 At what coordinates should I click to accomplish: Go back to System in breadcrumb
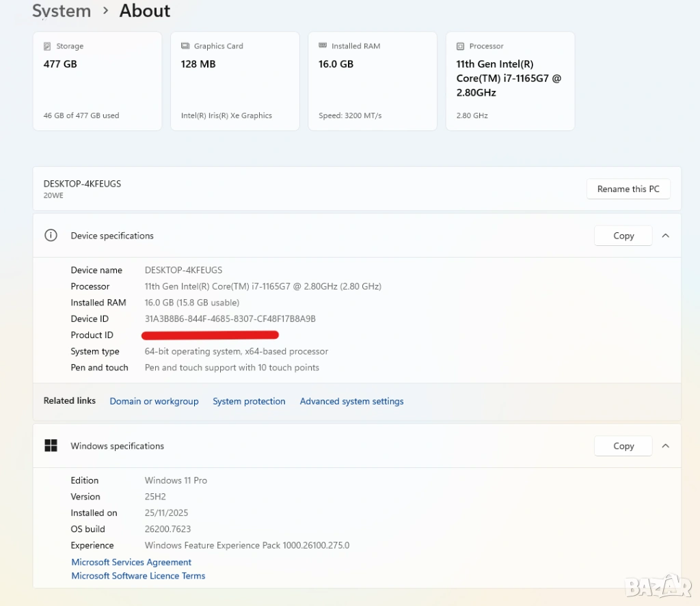62,11
